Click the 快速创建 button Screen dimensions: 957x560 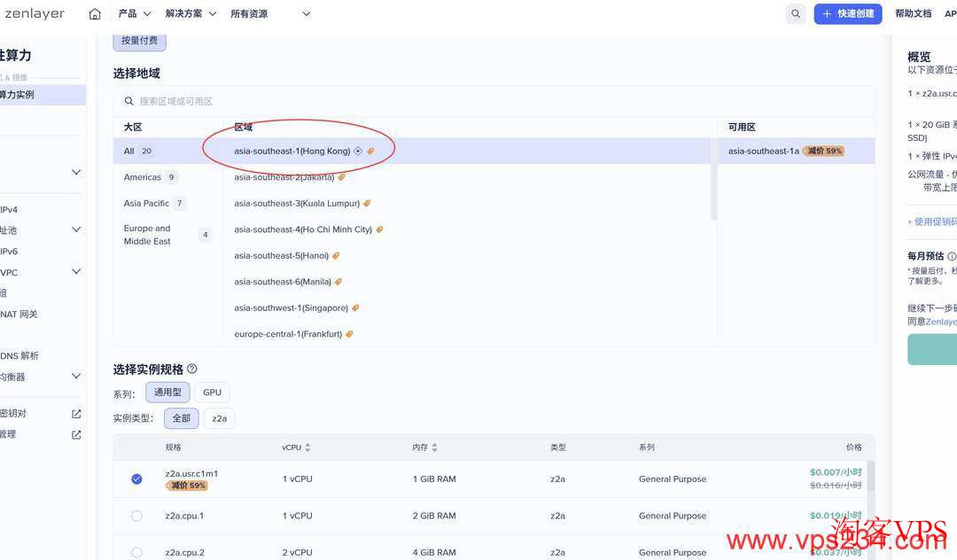848,13
